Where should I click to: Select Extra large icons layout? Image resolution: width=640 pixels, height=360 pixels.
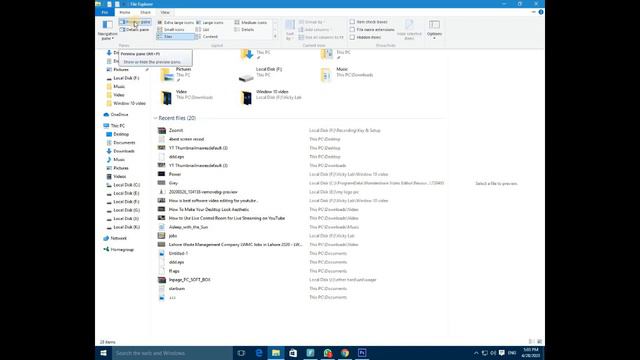point(176,22)
